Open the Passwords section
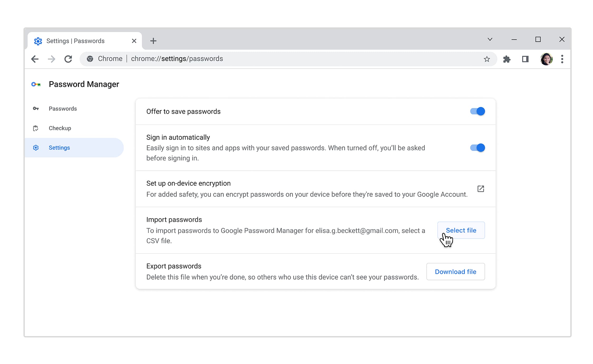This screenshot has width=593, height=364. coord(62,109)
